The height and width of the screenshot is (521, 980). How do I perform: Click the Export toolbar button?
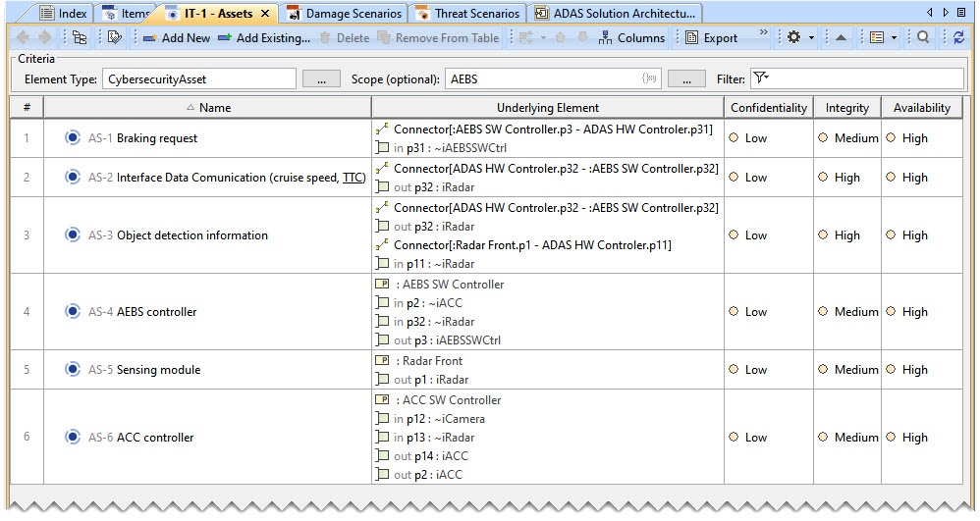[712, 38]
